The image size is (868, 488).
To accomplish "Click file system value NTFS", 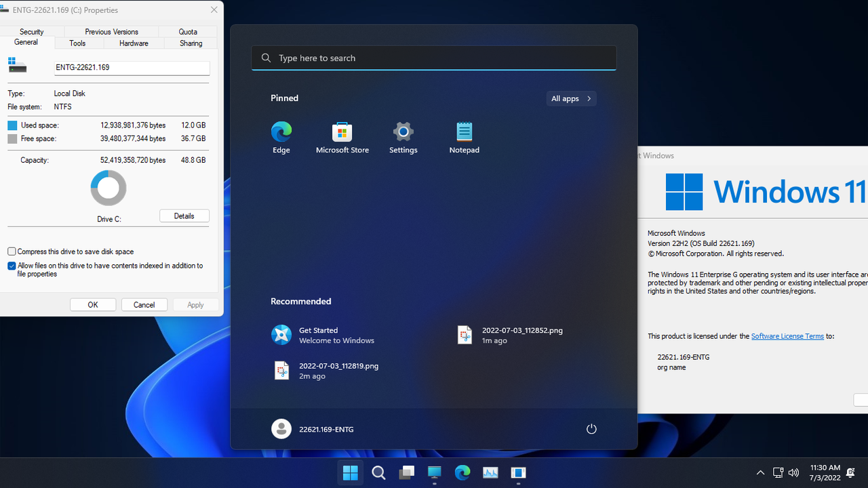I will (63, 107).
